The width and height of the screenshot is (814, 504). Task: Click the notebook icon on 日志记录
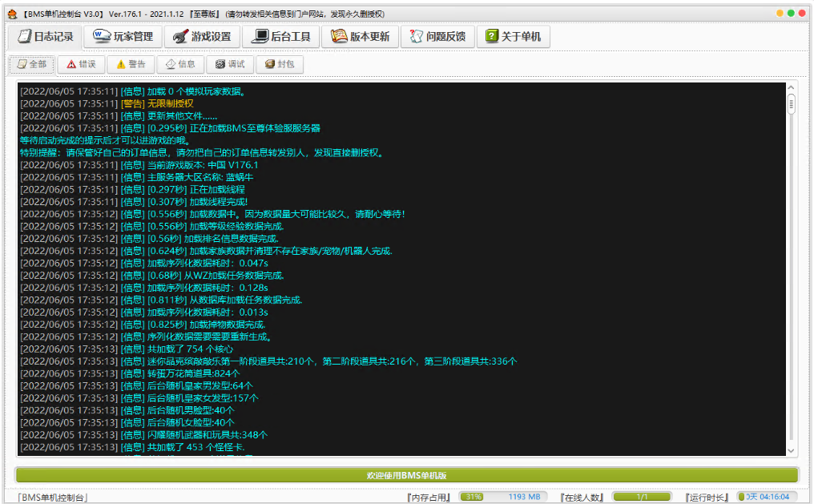coord(24,36)
